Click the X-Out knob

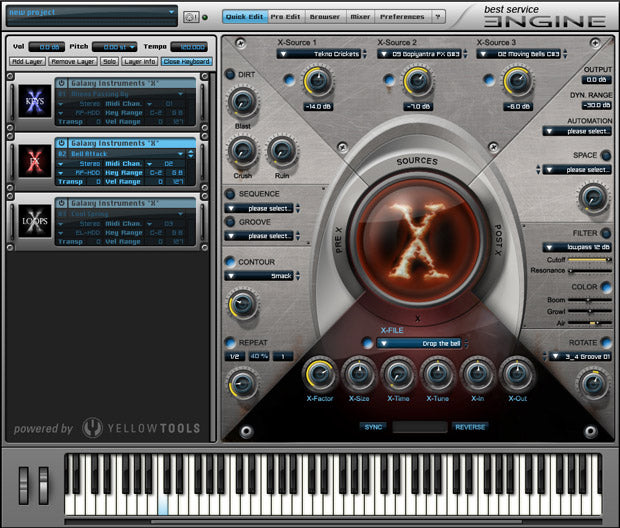[517, 374]
